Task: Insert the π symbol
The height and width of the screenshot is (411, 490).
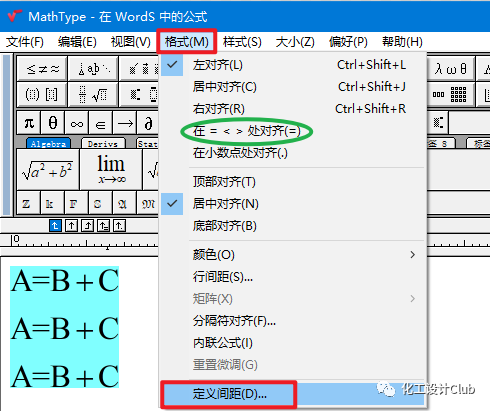Action: [29, 123]
